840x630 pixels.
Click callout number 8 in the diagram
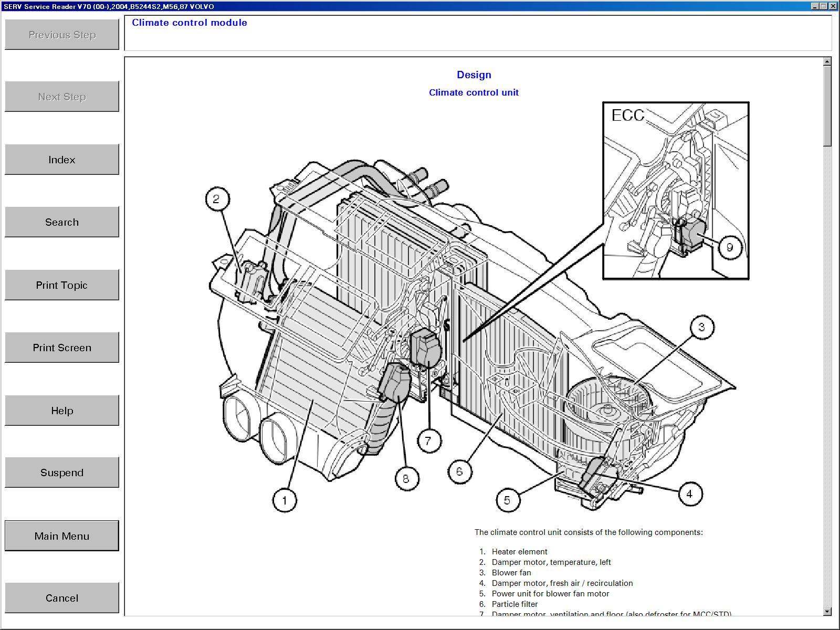[x=406, y=478]
